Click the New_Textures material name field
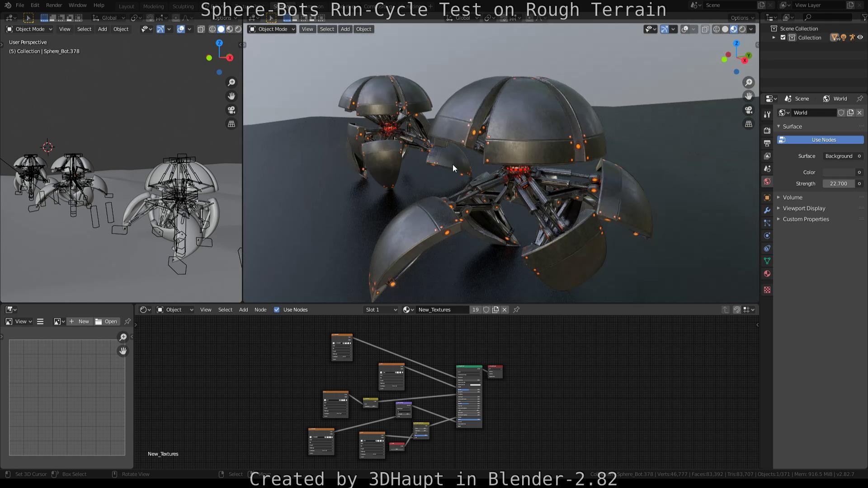 441,310
